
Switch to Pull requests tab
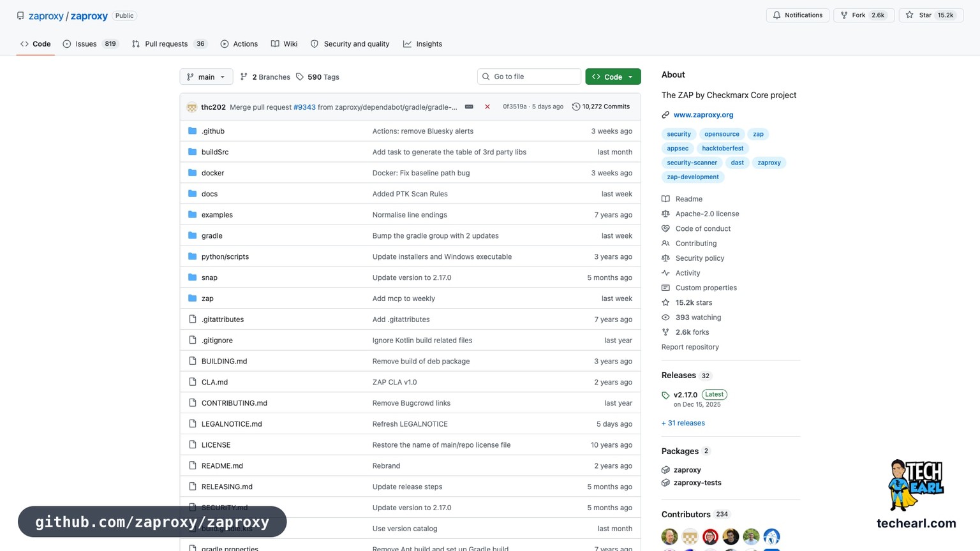169,44
